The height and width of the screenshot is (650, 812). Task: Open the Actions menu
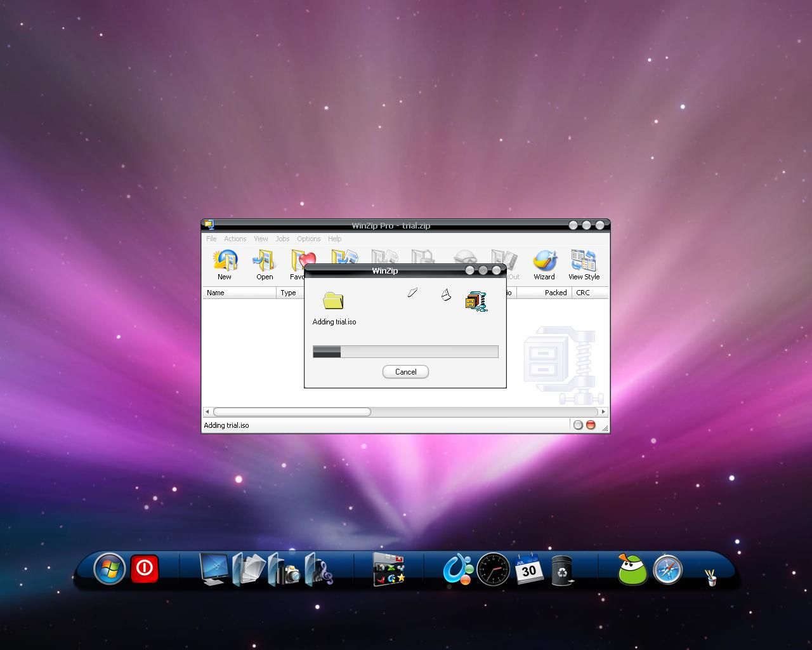coord(235,239)
